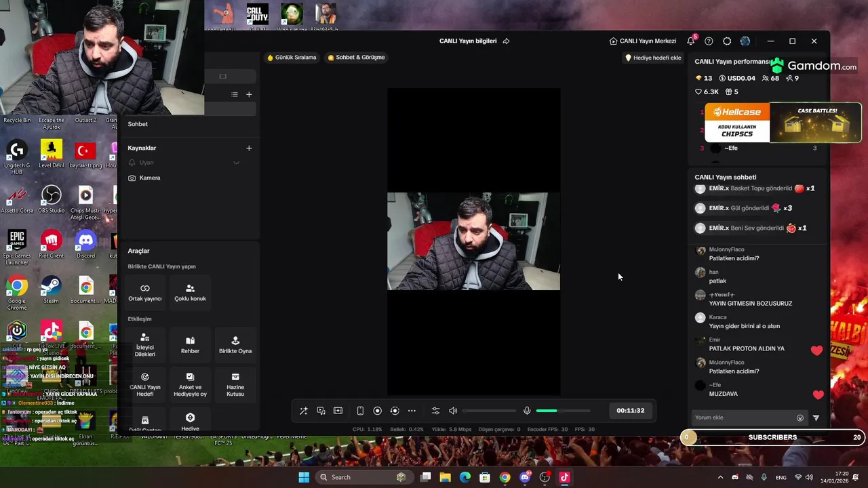Click the heart on ~Efe's MUZDAVA message
The height and width of the screenshot is (488, 868).
pyautogui.click(x=818, y=394)
